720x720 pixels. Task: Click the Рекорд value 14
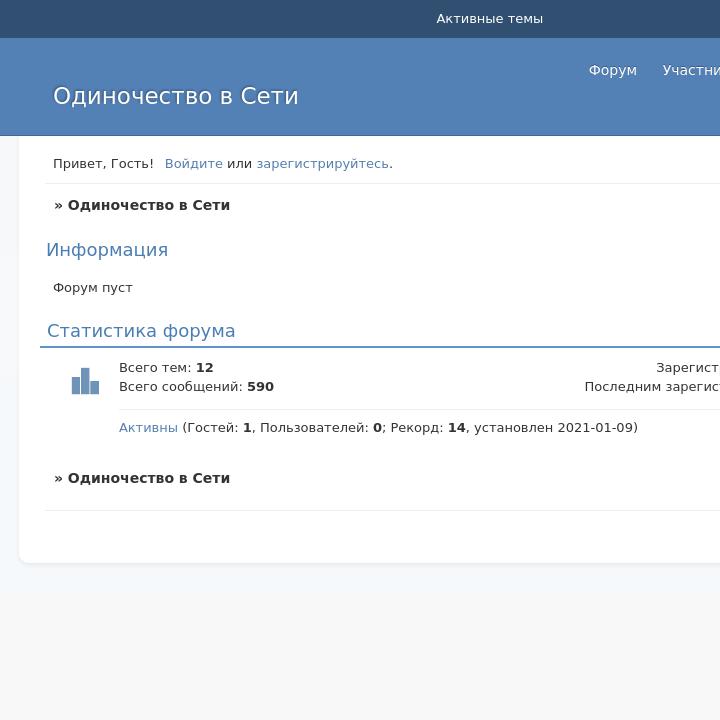(456, 428)
